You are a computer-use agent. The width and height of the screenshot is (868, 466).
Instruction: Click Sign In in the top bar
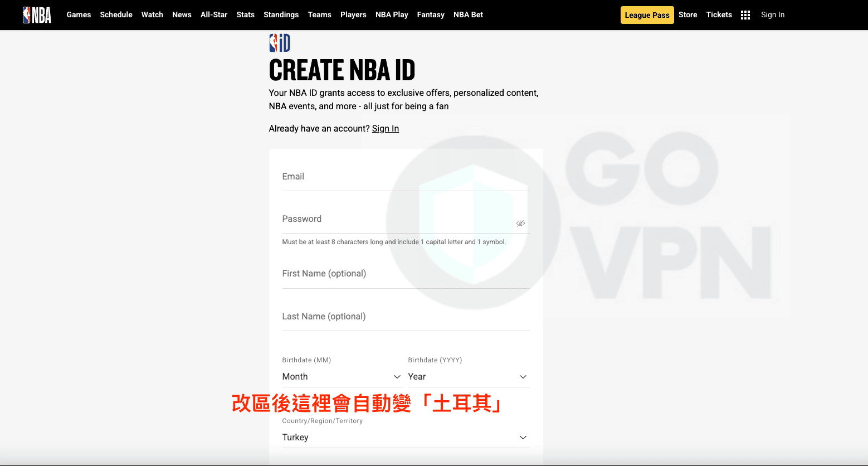tap(773, 15)
